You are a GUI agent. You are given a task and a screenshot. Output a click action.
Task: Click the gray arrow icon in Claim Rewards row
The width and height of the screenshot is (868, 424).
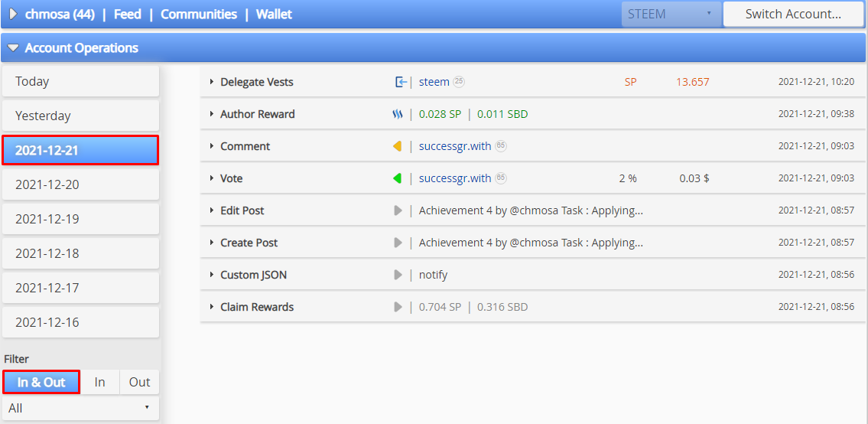click(398, 307)
